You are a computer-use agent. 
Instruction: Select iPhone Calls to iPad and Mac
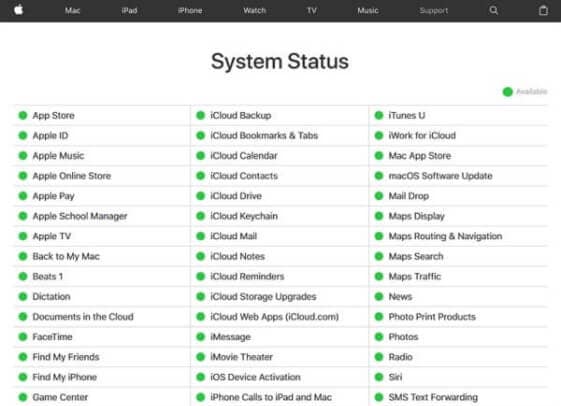271,397
